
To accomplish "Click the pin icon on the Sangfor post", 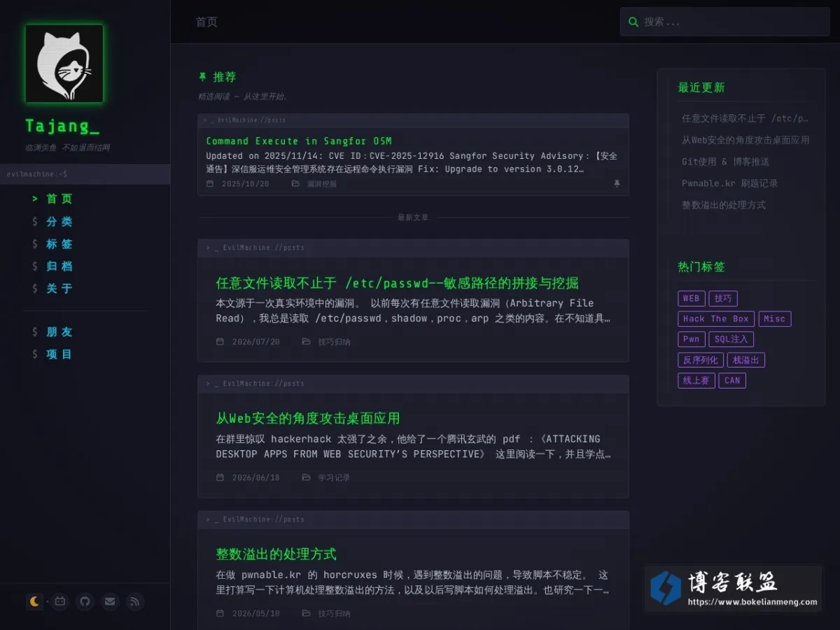I will pos(617,183).
